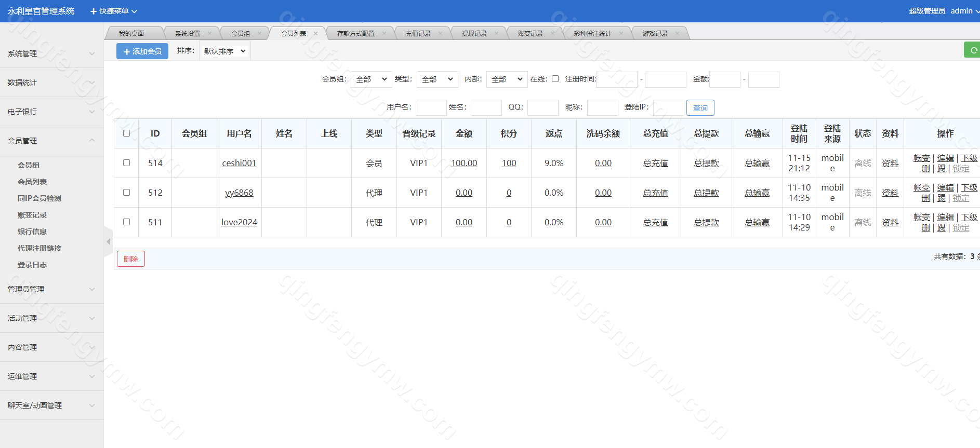
Task: Click the plus icon in 快捷菜单
Action: pos(94,11)
